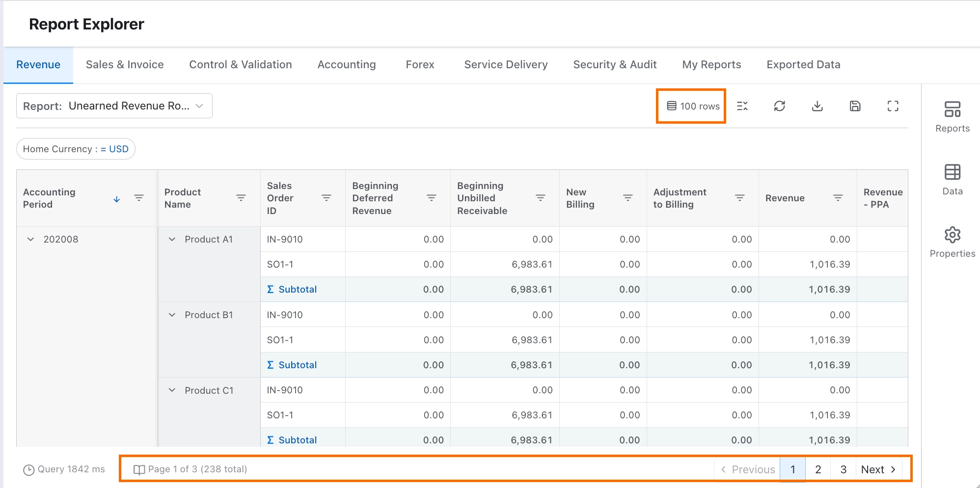Switch to the Sales & Invoice tab

point(125,65)
